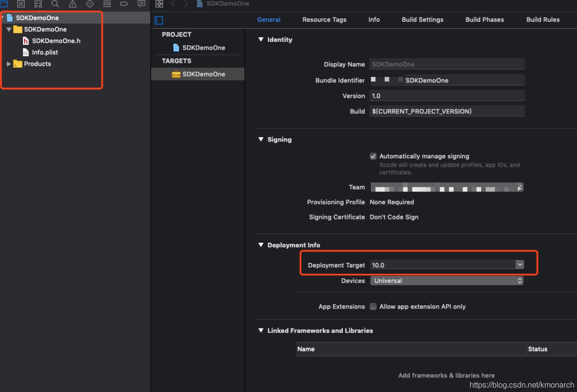
Task: Switch to the General tab
Action: click(x=269, y=20)
